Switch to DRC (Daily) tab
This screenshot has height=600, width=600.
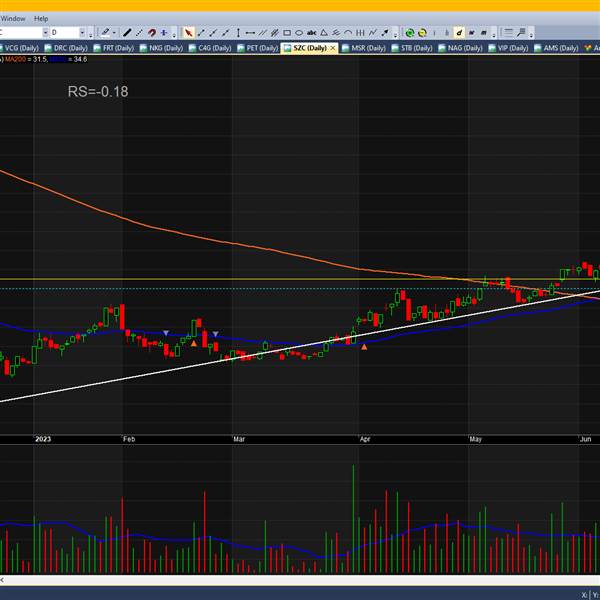point(66,48)
